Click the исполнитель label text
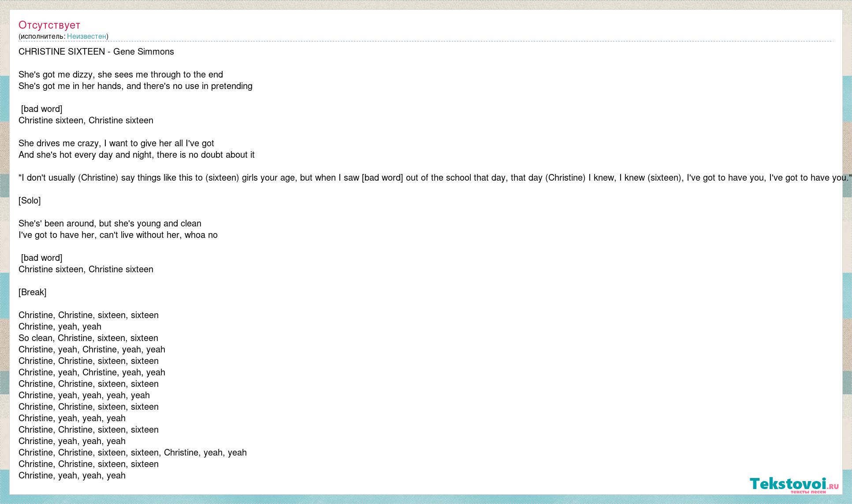852x504 pixels. pyautogui.click(x=43, y=37)
